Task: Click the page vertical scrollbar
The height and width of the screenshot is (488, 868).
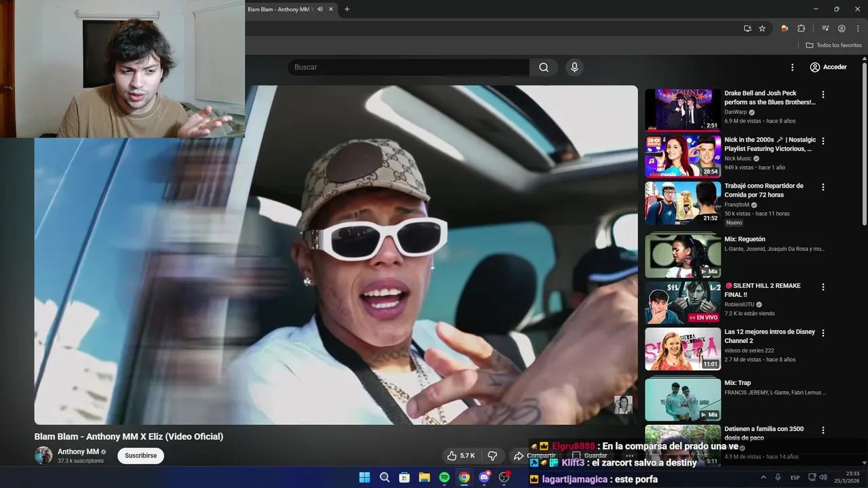Action: tap(865, 142)
